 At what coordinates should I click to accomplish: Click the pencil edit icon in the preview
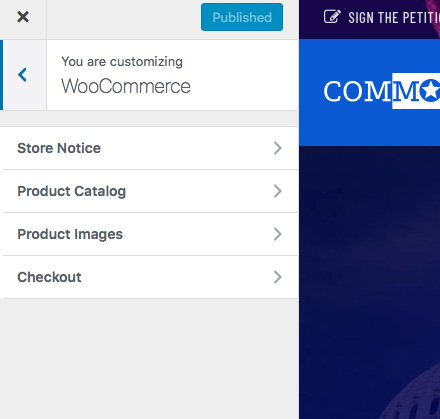[x=332, y=17]
